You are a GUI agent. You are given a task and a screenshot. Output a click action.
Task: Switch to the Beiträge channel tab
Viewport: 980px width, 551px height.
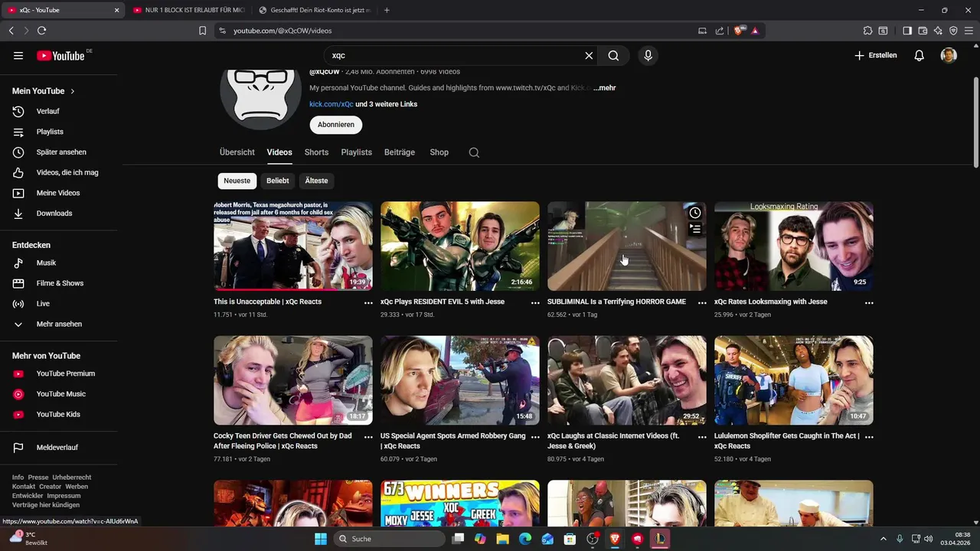click(x=400, y=152)
